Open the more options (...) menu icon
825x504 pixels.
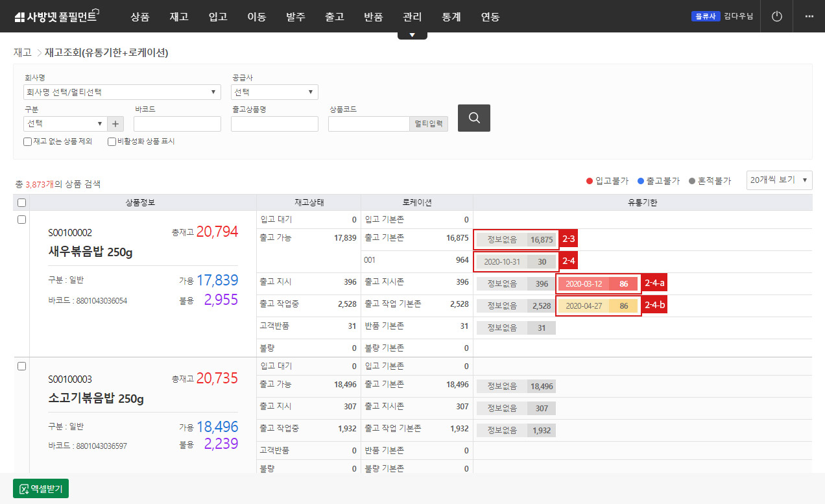point(809,16)
